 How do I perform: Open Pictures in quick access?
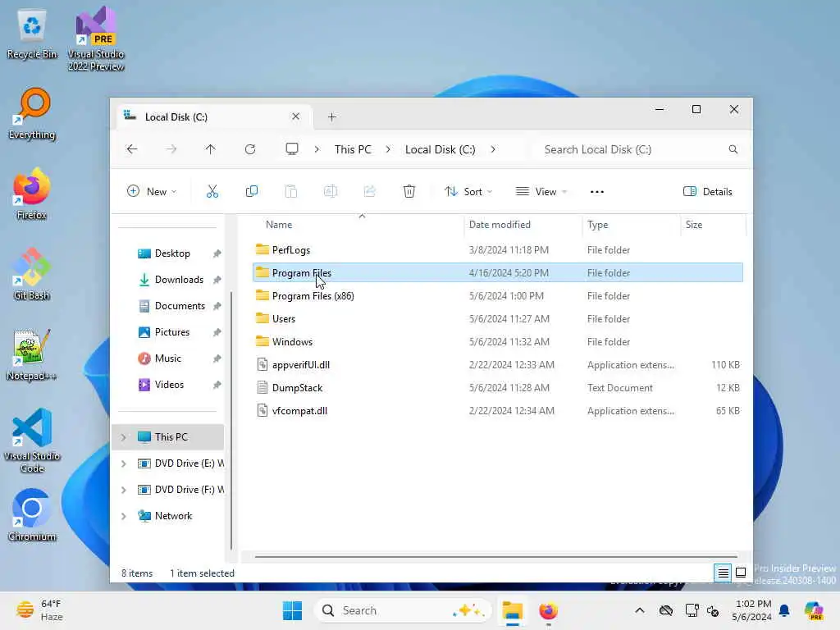click(171, 332)
